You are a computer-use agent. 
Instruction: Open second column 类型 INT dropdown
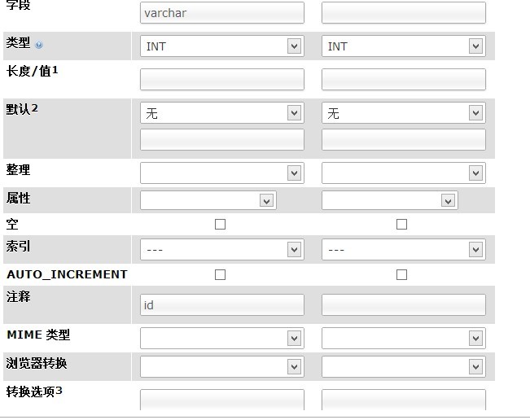click(x=404, y=46)
